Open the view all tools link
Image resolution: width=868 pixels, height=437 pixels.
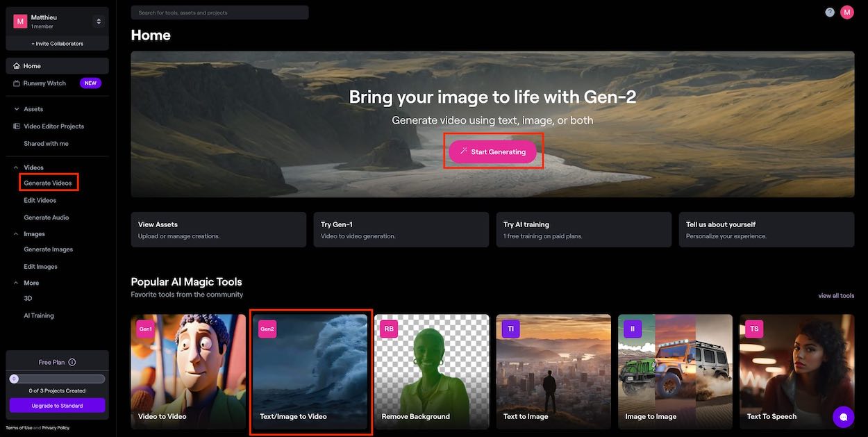pos(836,296)
